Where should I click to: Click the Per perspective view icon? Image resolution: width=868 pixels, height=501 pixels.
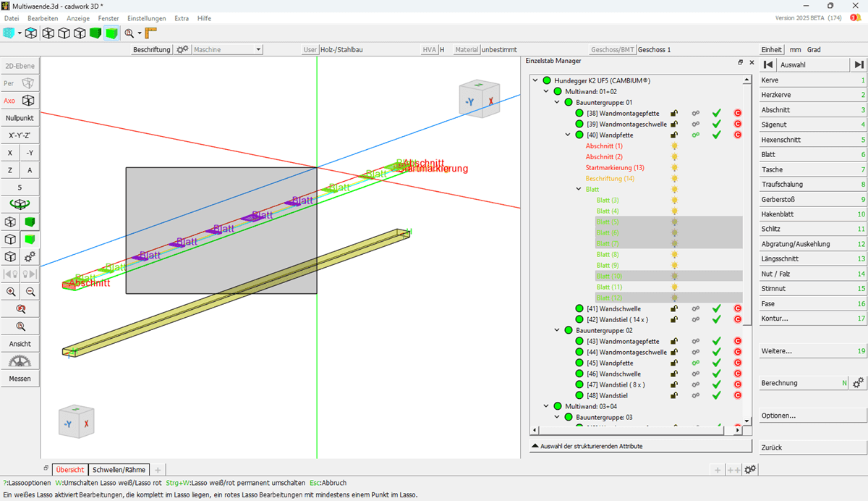[28, 83]
